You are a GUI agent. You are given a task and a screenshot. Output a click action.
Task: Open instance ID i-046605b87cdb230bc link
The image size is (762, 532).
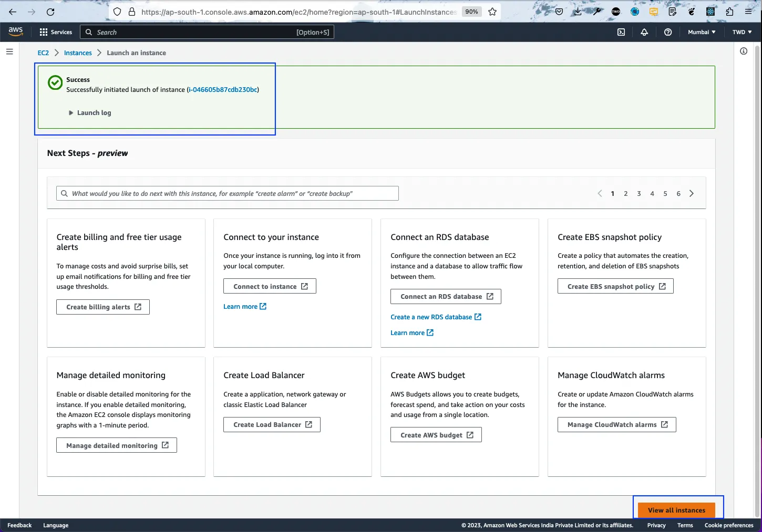tap(223, 90)
